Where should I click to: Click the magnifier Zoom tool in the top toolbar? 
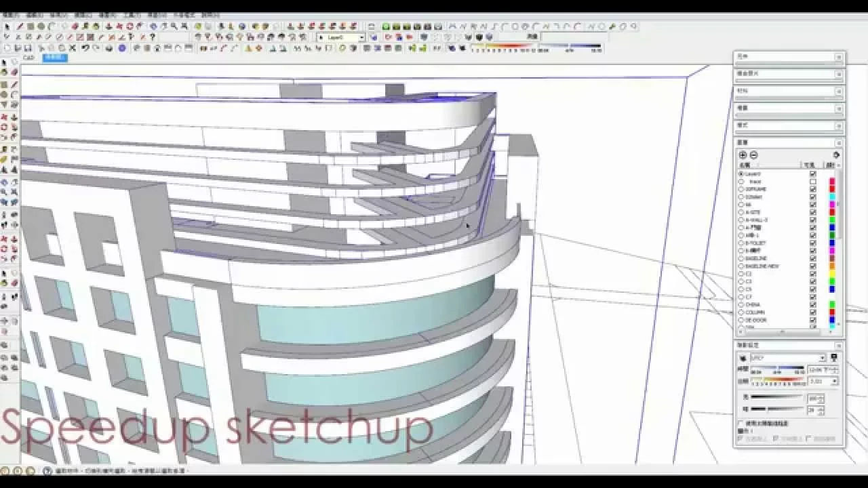coord(174,26)
